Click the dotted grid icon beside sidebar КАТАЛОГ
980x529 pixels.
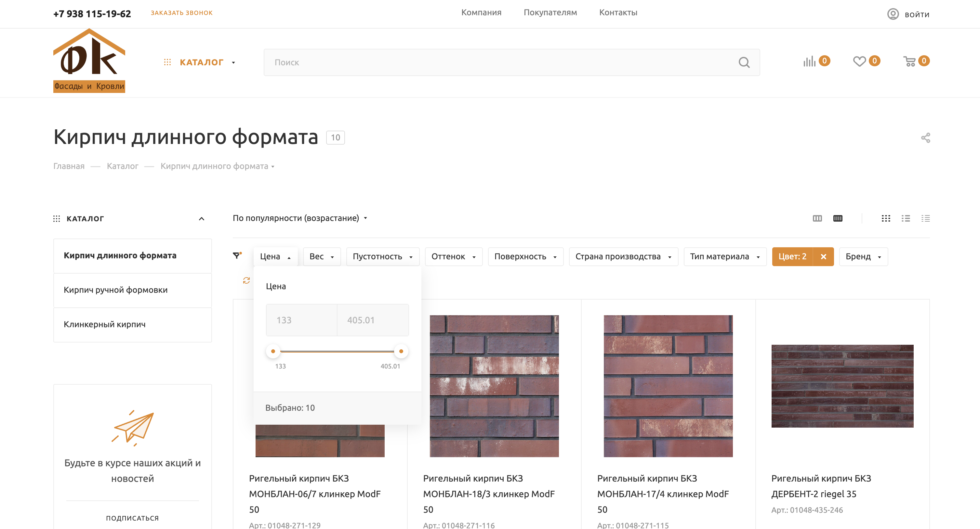click(x=56, y=219)
